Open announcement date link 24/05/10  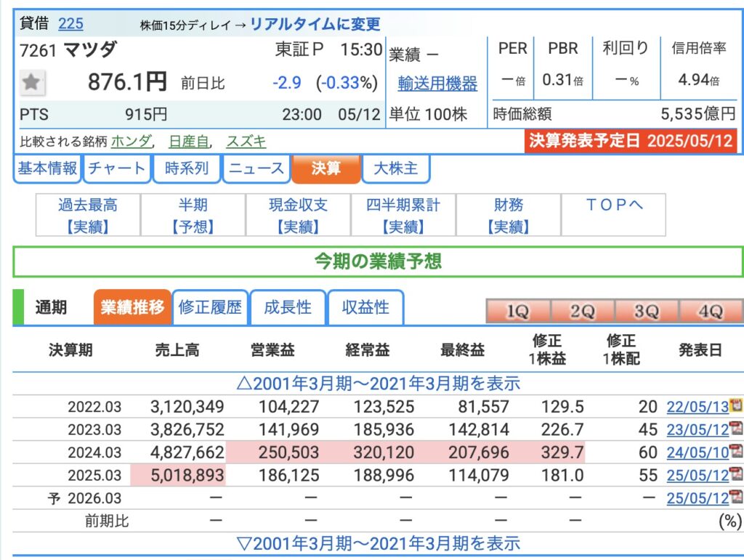(x=697, y=453)
